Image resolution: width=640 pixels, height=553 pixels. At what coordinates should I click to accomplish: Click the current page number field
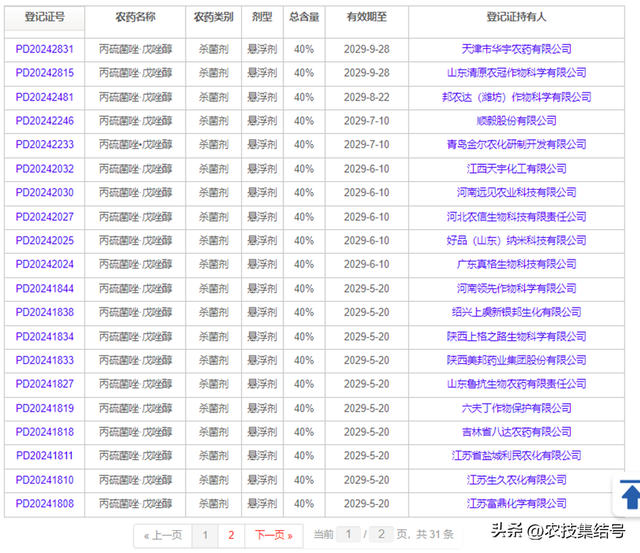coord(348,534)
